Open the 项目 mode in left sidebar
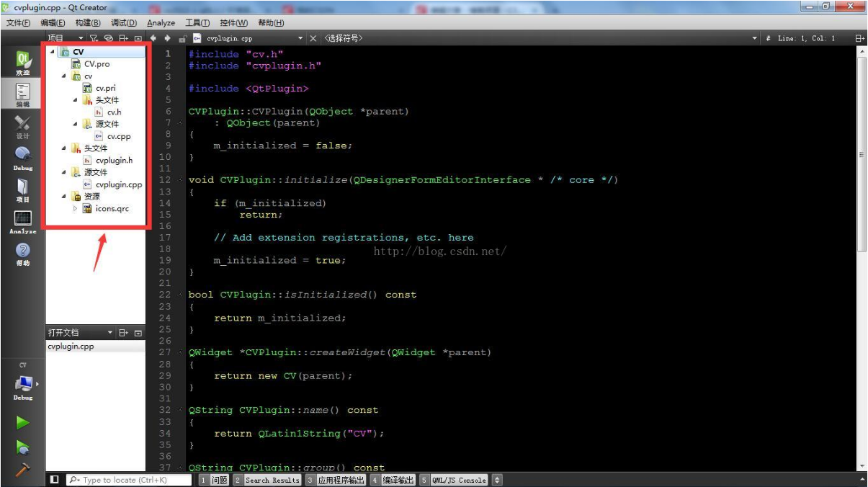The image size is (868, 487). 23,189
